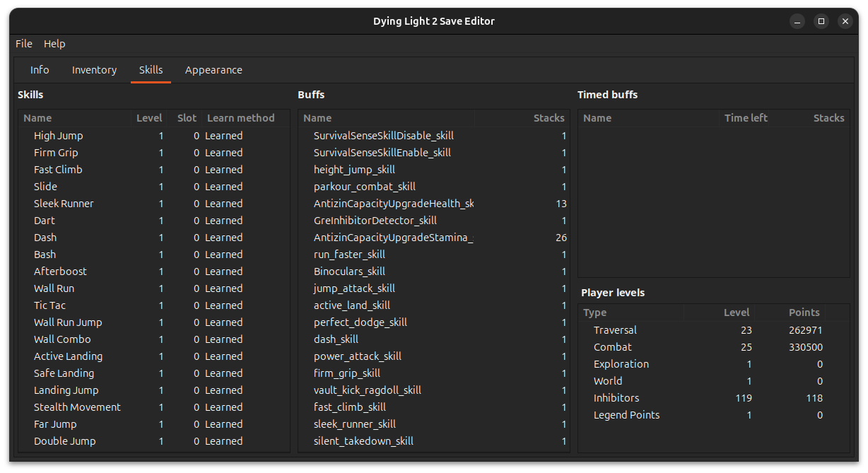Sort buffs by Stacks column header
The image size is (868, 473).
click(549, 118)
